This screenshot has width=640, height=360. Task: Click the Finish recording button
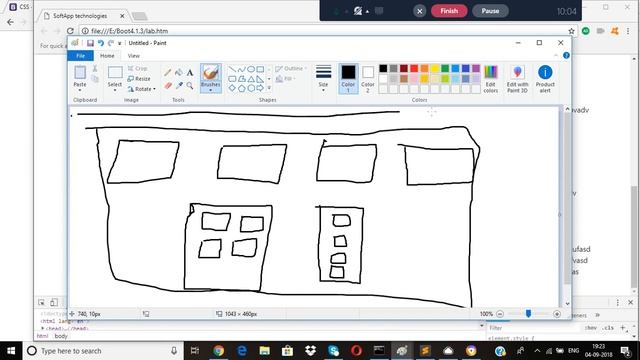click(x=449, y=11)
